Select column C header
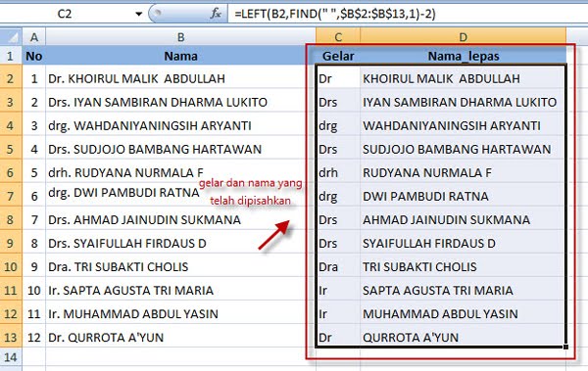 click(x=338, y=37)
